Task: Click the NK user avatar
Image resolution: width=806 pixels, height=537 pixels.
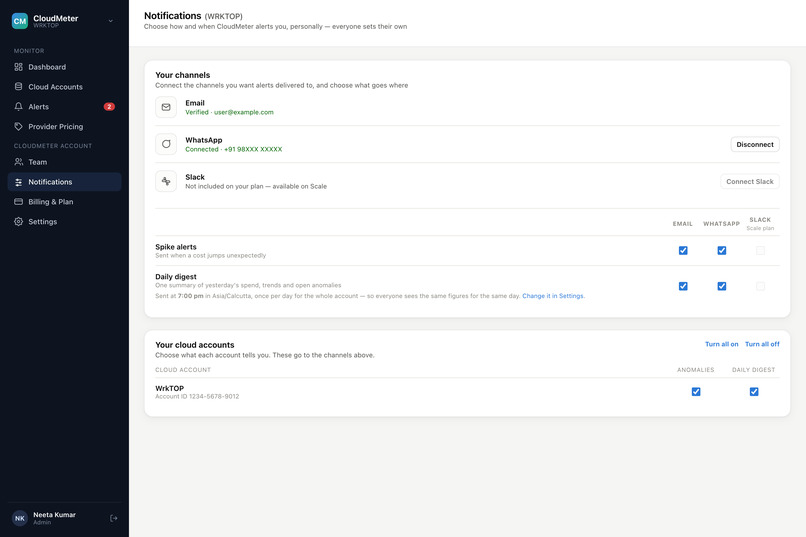Action: [20, 518]
